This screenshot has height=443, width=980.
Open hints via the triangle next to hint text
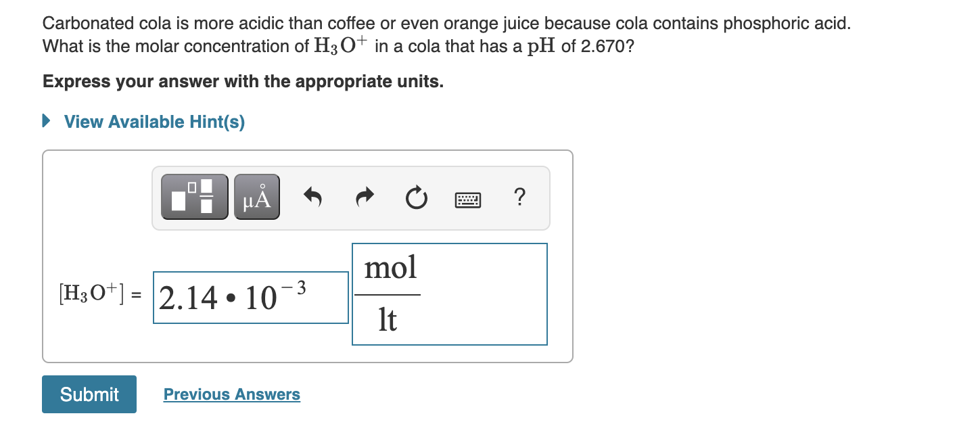[45, 121]
